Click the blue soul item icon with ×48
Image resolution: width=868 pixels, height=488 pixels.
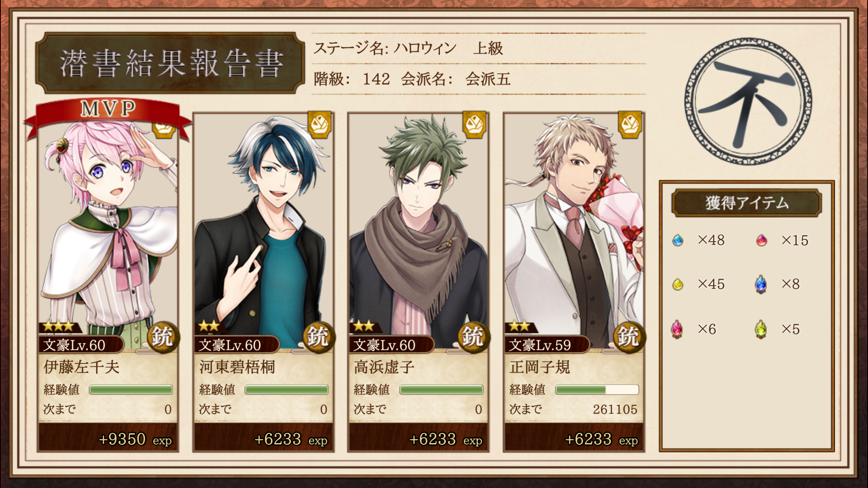pos(678,241)
